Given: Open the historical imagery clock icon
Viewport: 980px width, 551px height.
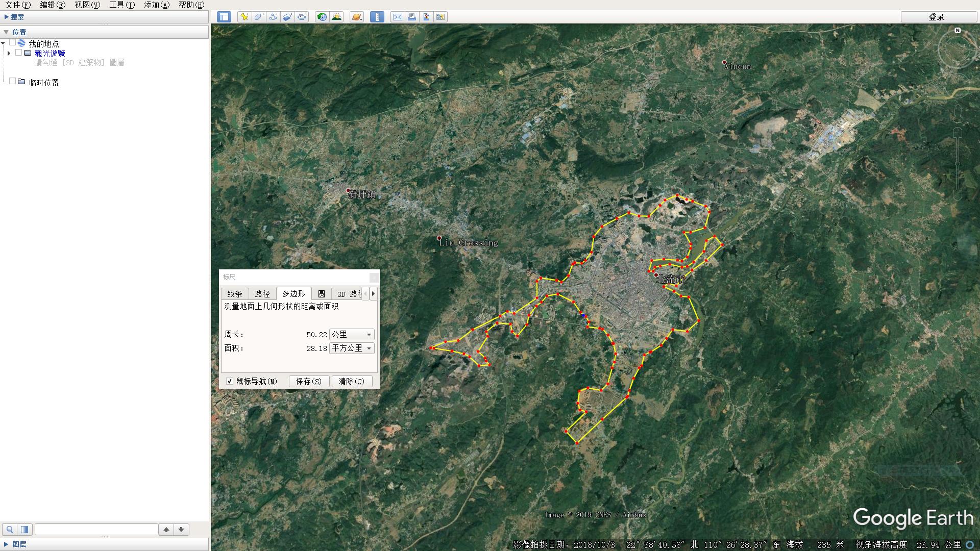Looking at the screenshot, I should click(x=322, y=17).
